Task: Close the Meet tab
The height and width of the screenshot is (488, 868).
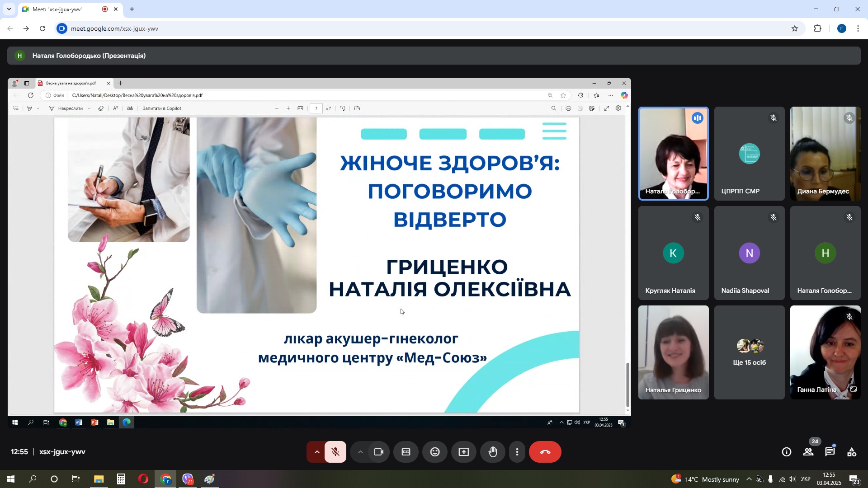Action: pyautogui.click(x=116, y=9)
